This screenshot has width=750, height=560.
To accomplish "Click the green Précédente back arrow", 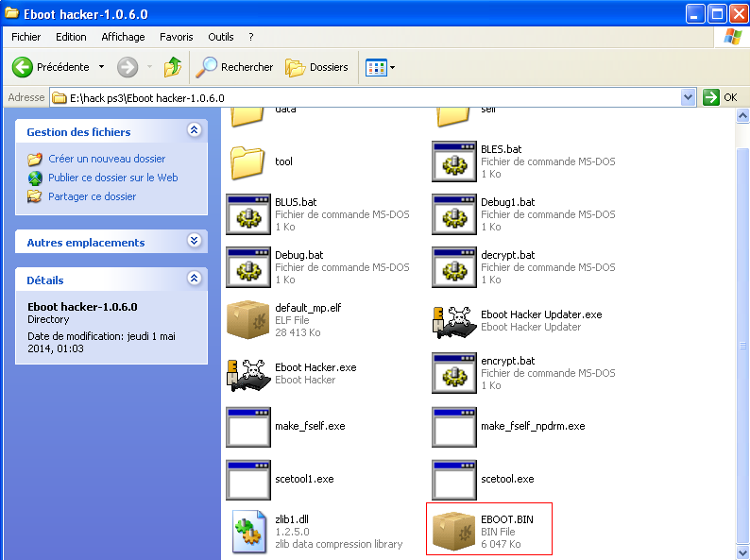I will tap(22, 67).
